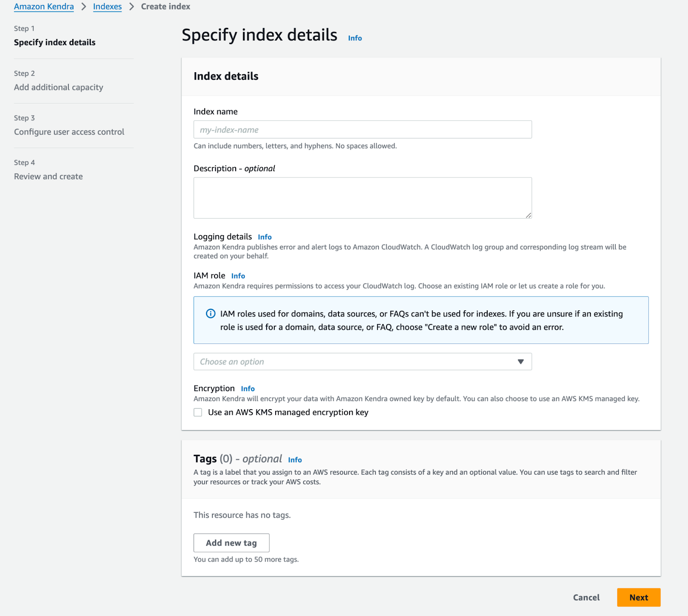This screenshot has width=688, height=616.
Task: Open the Logging details Info link
Action: click(264, 237)
